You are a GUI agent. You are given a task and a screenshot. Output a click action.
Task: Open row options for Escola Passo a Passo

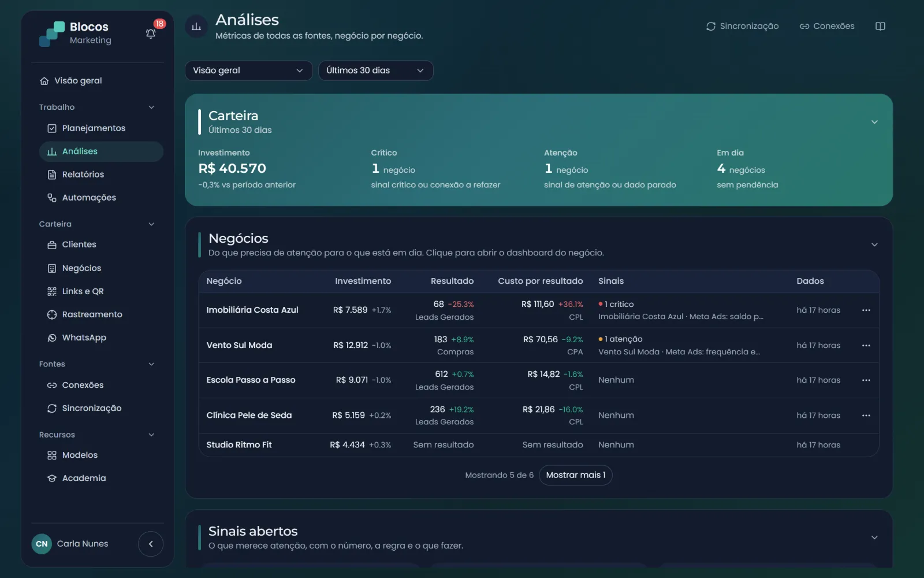866,380
